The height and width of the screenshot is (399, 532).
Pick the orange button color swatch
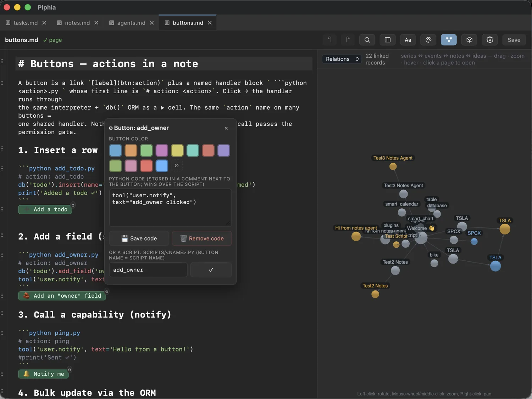click(131, 150)
